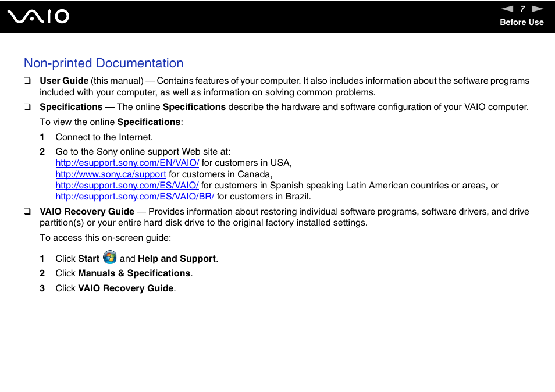Go to the next page arrow
555x392 pixels.
[x=538, y=9]
